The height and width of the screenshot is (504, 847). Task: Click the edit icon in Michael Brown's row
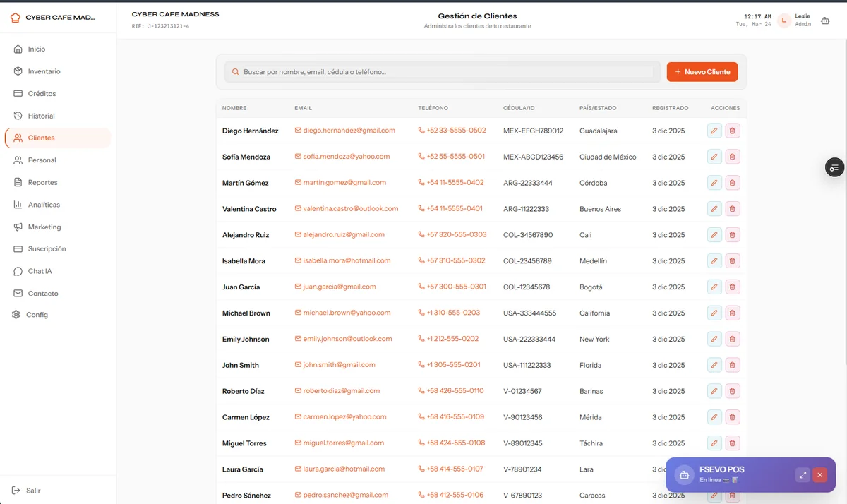(714, 313)
